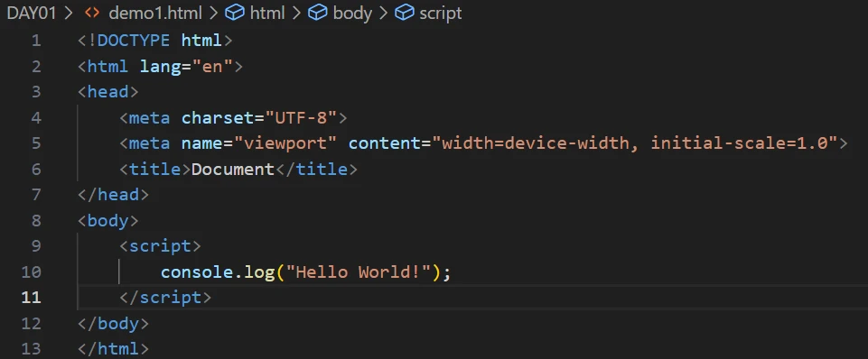
Task: Click the cube icon beside body breadcrumb
Action: 318,13
